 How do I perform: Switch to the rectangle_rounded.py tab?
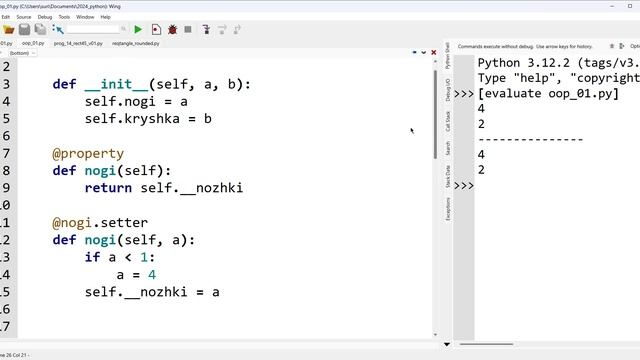(x=136, y=43)
